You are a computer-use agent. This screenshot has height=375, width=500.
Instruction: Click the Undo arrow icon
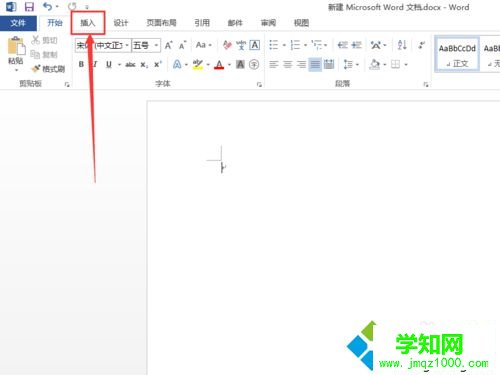click(x=48, y=6)
